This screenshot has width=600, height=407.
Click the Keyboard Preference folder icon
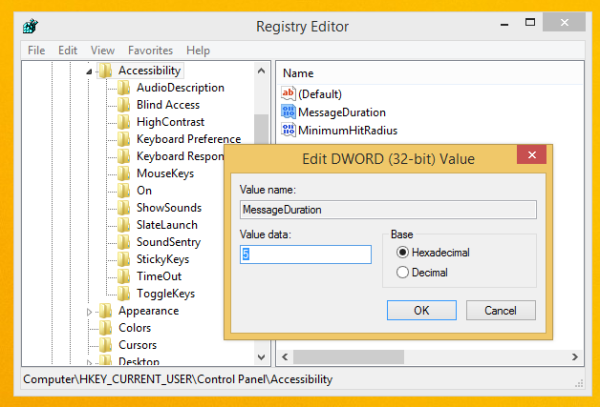[x=124, y=139]
